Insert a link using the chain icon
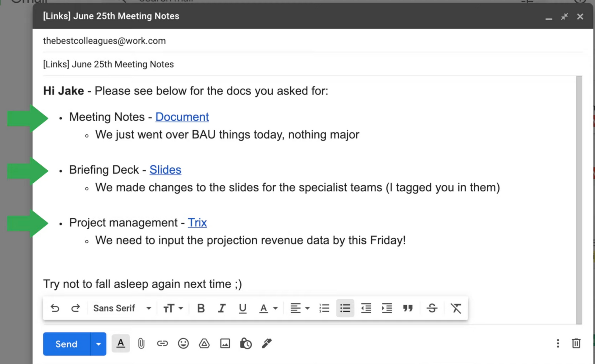The image size is (595, 364). [162, 344]
